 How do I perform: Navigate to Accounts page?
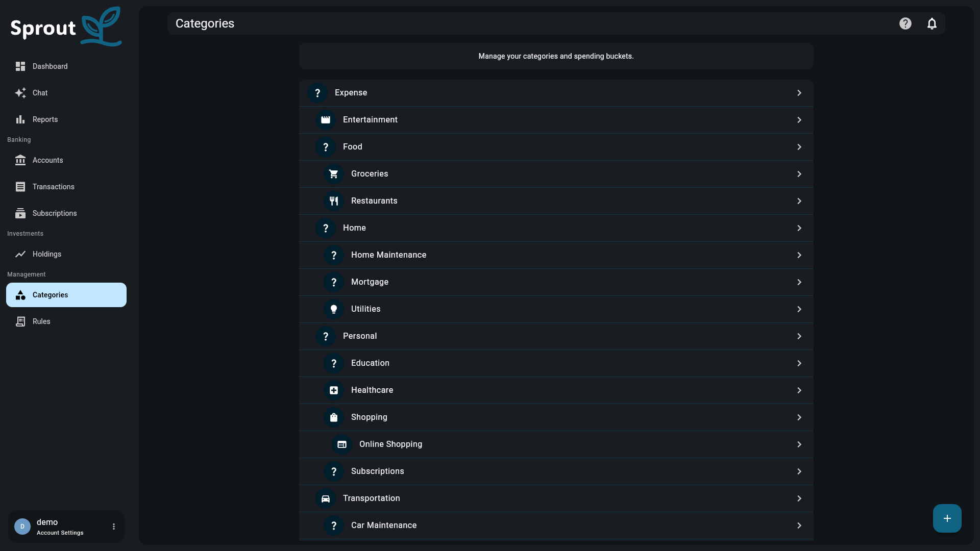tap(66, 160)
